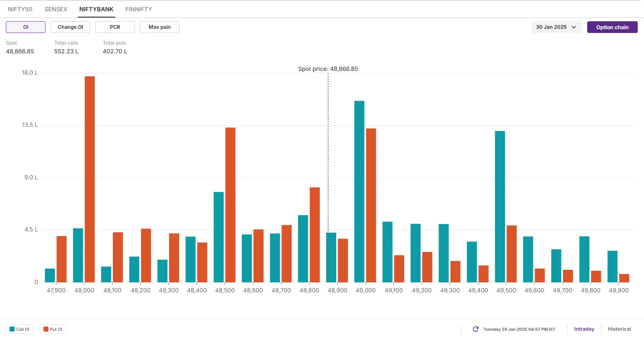Click the 48,800 put OI bar
This screenshot has height=337, width=644.
point(315,235)
